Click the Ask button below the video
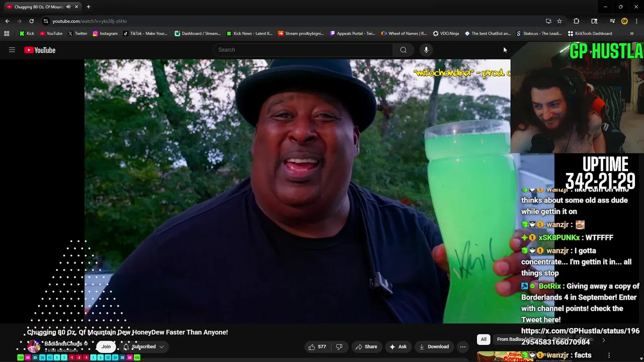644x362 pixels. point(397,346)
